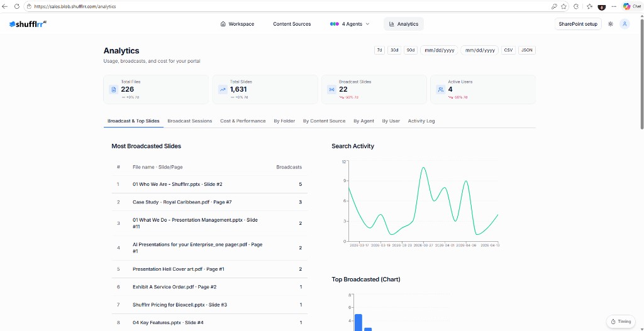644x331 pixels.
Task: Select the Analytics nav item
Action: 404,24
